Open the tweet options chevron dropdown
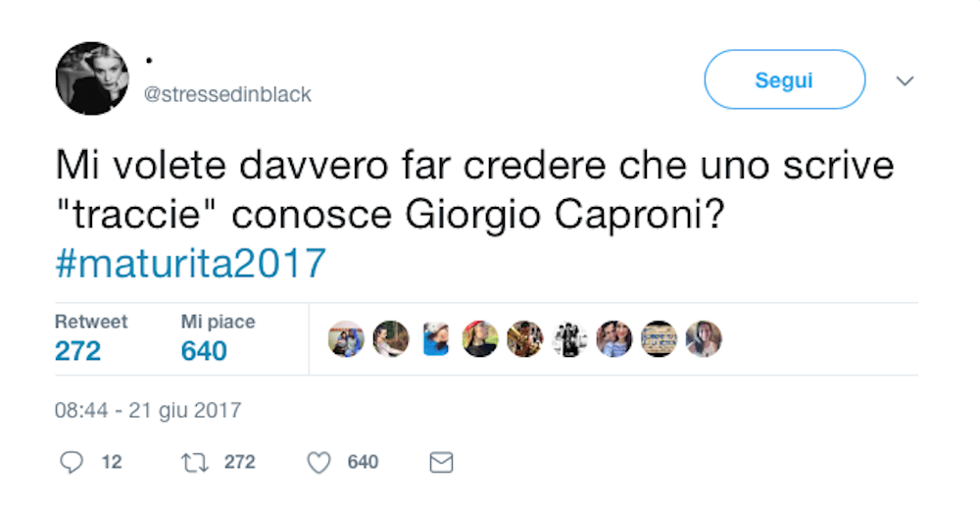Image resolution: width=980 pixels, height=510 pixels. pyautogui.click(x=905, y=80)
